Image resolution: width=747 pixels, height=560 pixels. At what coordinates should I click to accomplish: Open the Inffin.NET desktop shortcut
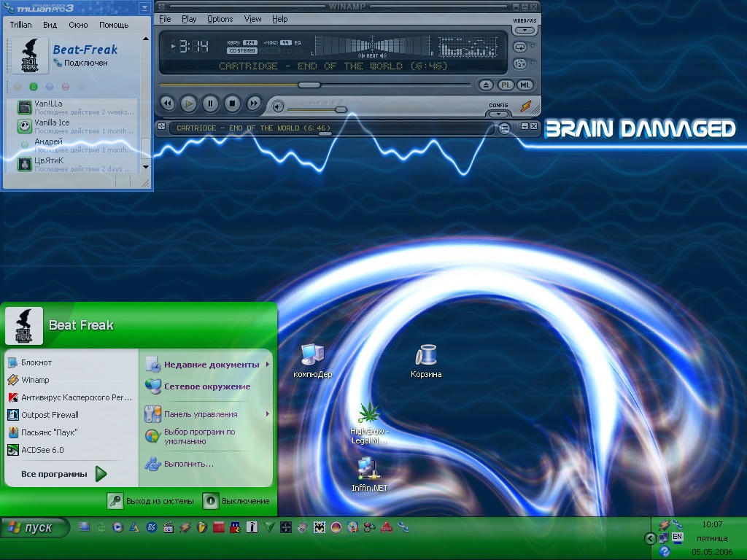[x=369, y=474]
